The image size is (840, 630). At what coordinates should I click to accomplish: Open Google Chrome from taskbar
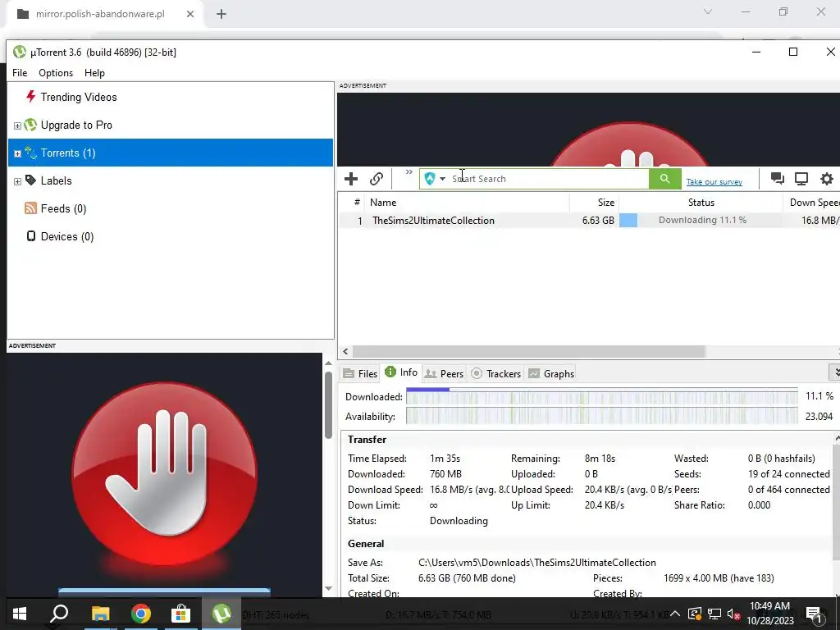pyautogui.click(x=141, y=614)
